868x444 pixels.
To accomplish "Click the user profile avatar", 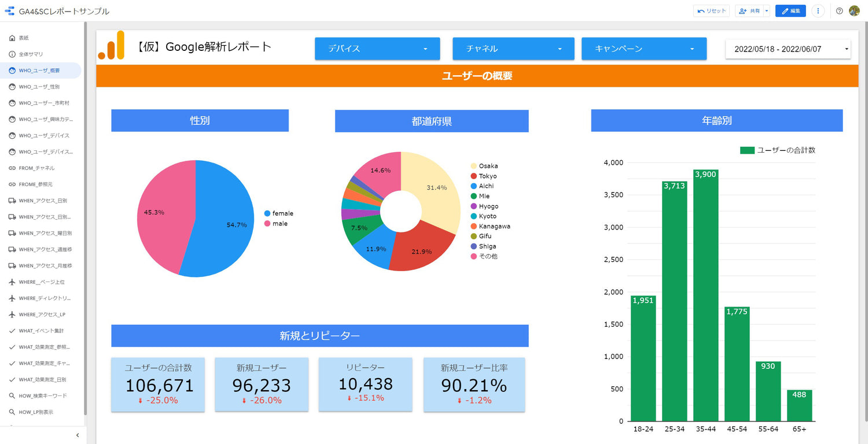I will click(x=854, y=11).
